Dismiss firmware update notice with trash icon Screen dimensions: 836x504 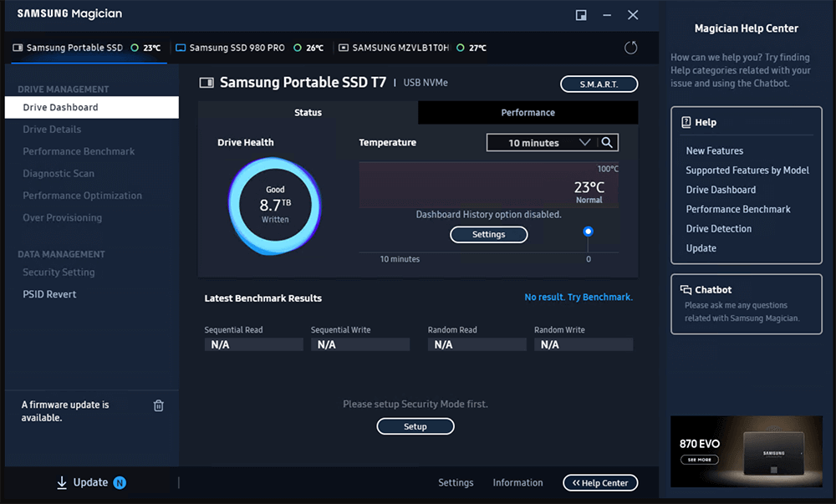click(x=158, y=405)
